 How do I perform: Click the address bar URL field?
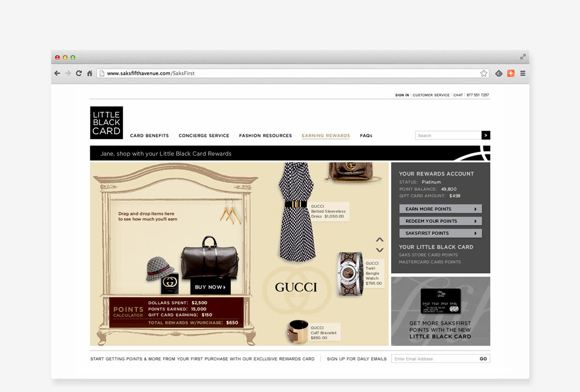[x=292, y=73]
